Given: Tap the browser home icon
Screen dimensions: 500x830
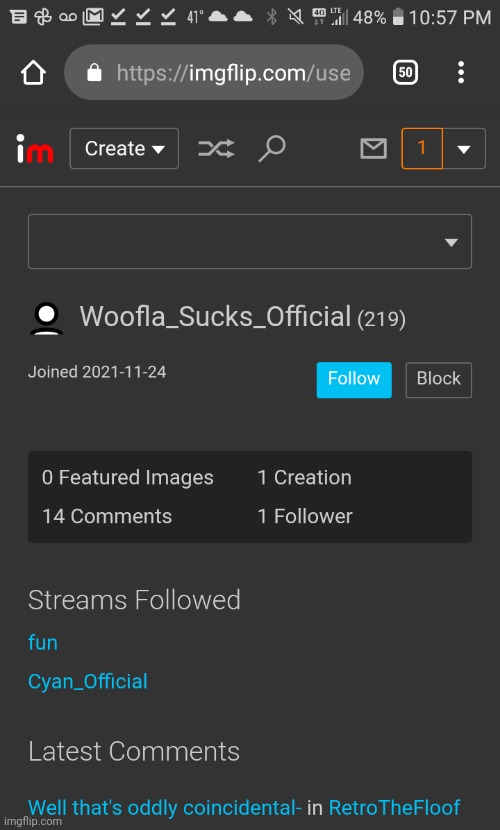Looking at the screenshot, I should coord(33,72).
